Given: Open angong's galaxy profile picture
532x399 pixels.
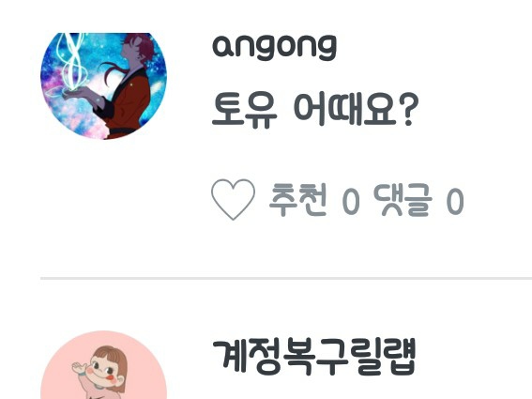Looking at the screenshot, I should pos(103,86).
